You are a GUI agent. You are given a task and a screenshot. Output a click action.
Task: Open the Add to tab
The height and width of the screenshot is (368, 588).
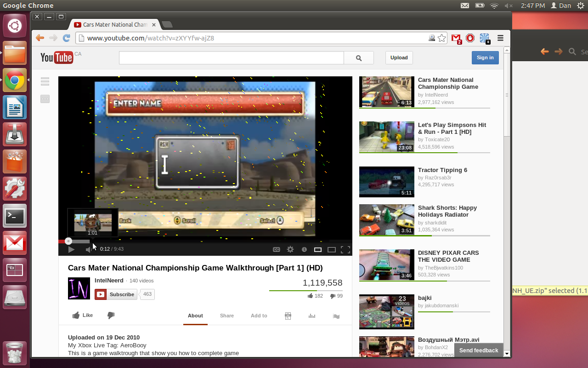259,316
